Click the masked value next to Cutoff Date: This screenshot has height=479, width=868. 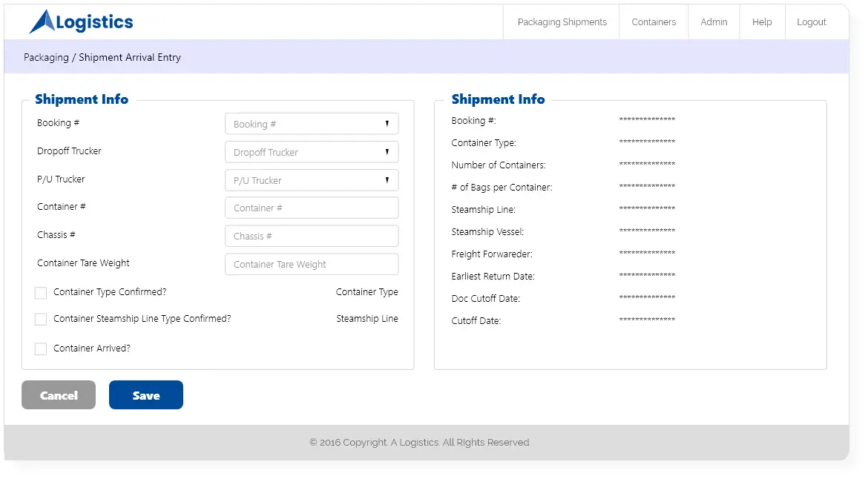(x=647, y=320)
